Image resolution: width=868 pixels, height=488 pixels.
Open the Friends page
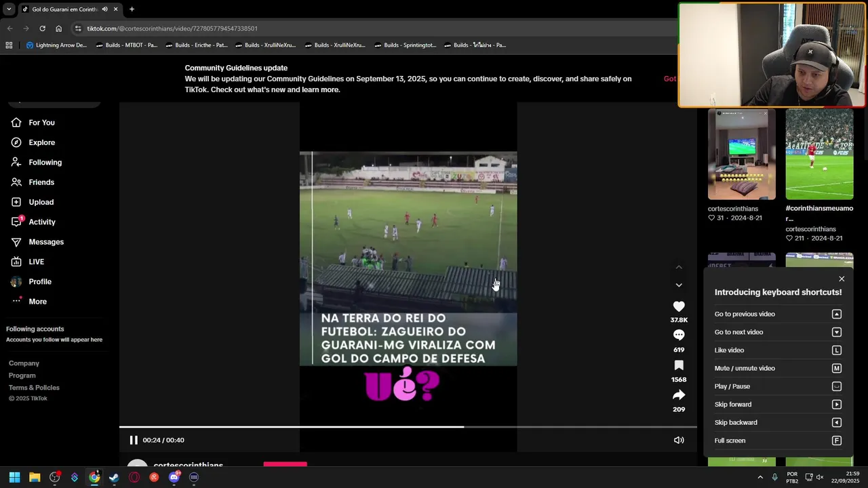tap(41, 182)
